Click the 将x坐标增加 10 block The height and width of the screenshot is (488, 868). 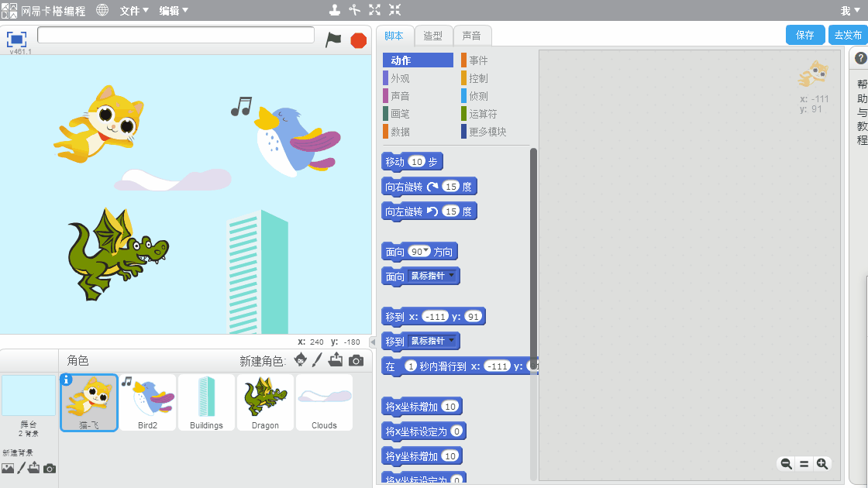[422, 407]
